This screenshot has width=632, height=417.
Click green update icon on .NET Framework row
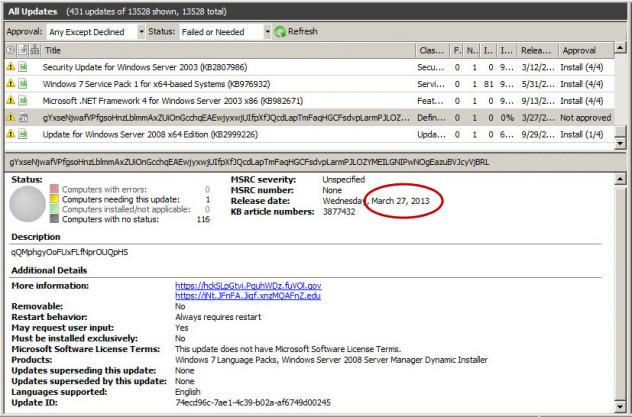pos(22,101)
